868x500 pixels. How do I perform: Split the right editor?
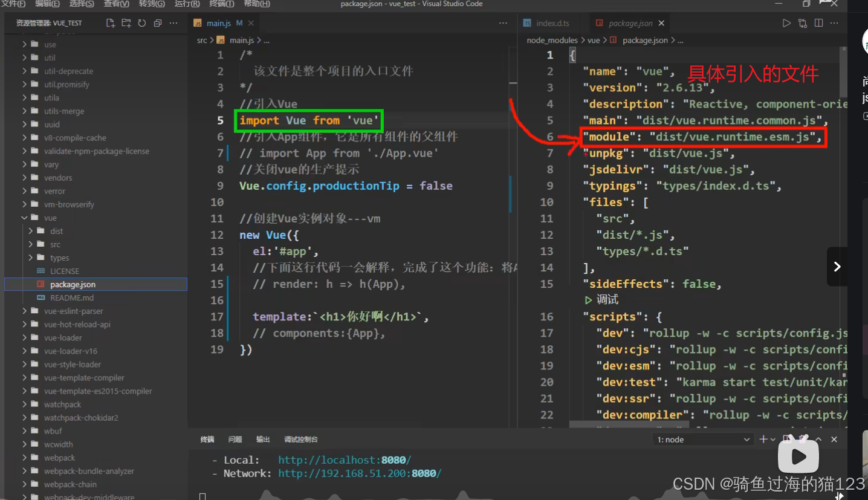[x=818, y=23]
